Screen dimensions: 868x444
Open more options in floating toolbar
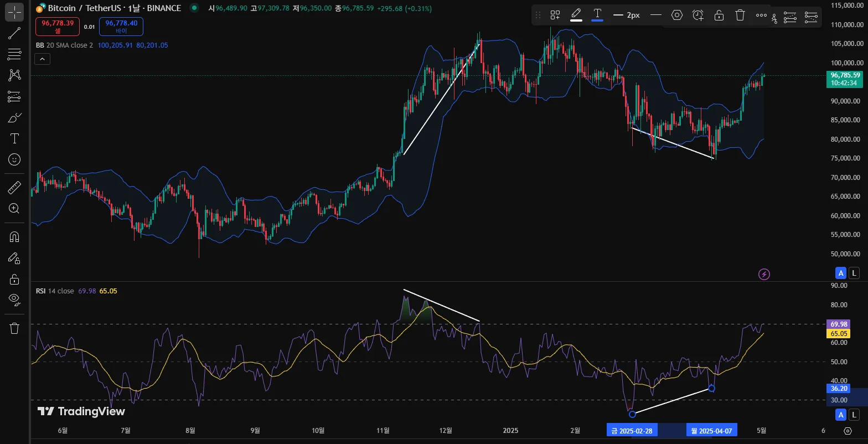click(761, 15)
